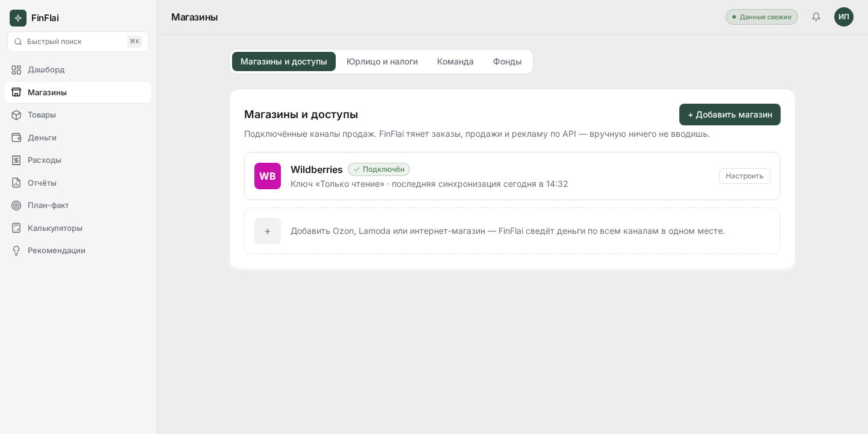868x434 pixels.
Task: Open the План-факт menu item
Action: [78, 206]
